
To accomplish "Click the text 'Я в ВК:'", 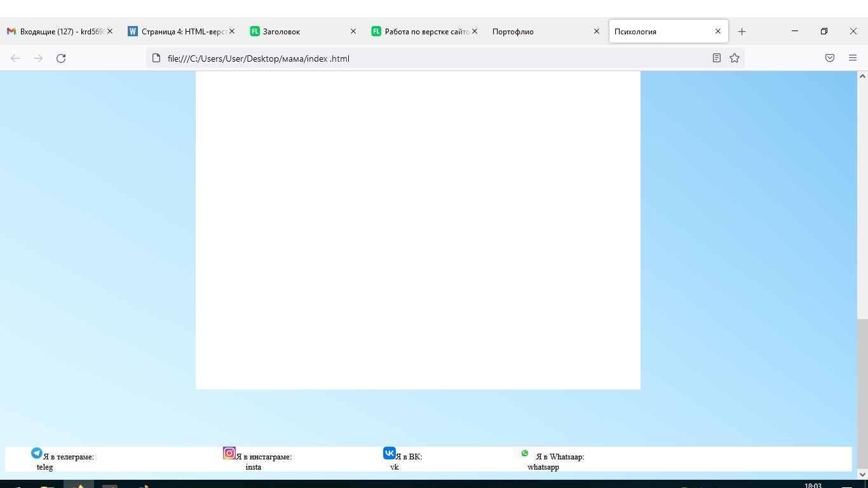I will tap(409, 457).
